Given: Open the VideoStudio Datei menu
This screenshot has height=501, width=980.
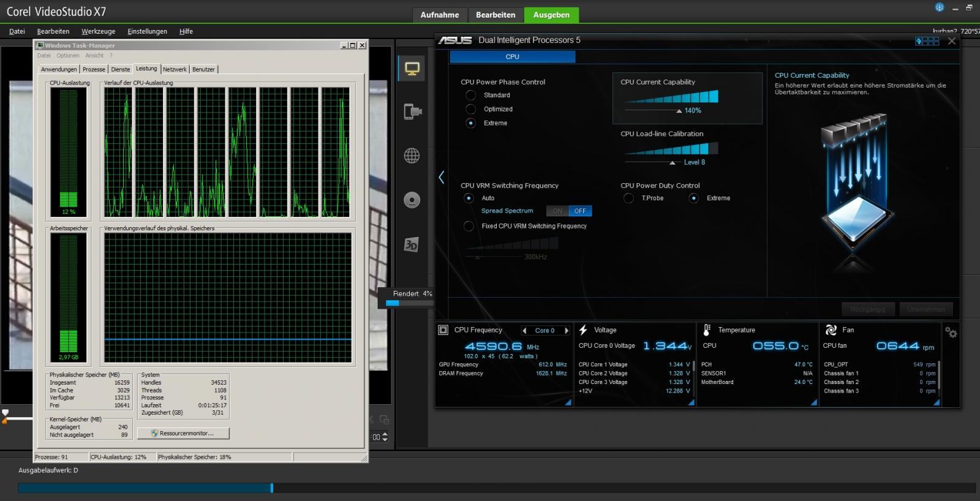Looking at the screenshot, I should tap(17, 31).
